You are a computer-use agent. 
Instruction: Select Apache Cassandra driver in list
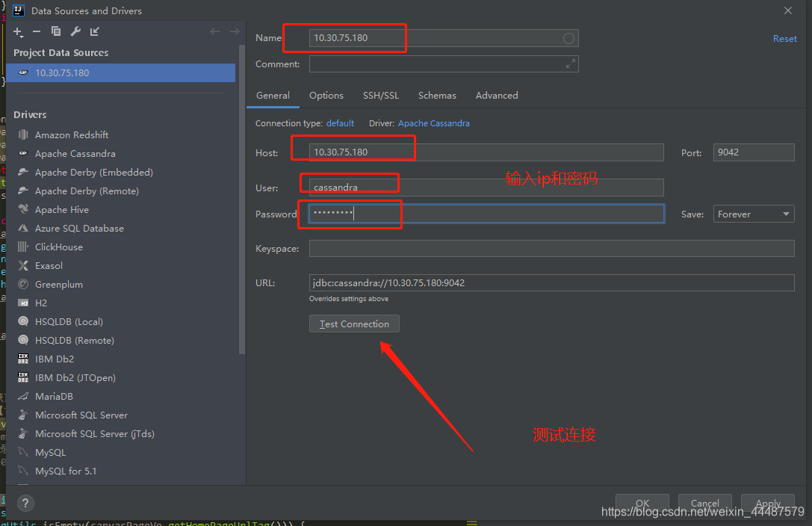75,153
